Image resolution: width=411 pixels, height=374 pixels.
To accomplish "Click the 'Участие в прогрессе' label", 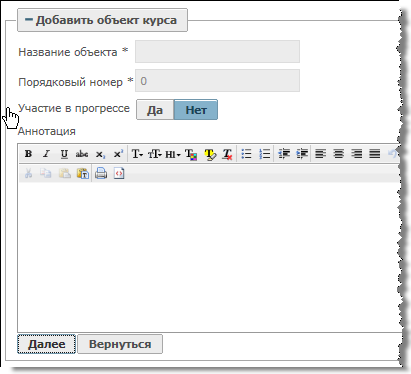I will (74, 108).
